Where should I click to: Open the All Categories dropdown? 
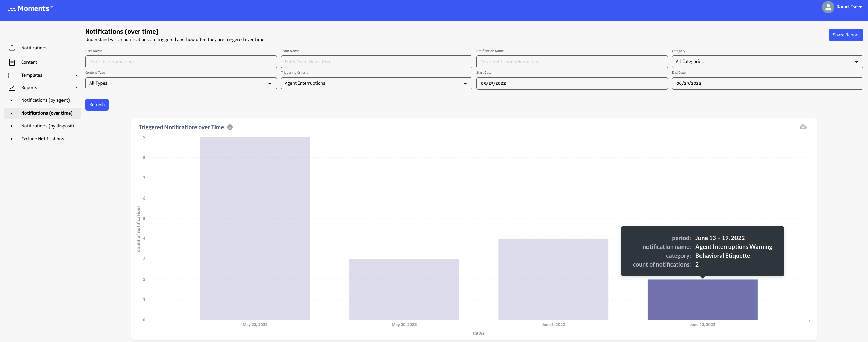[x=767, y=62]
